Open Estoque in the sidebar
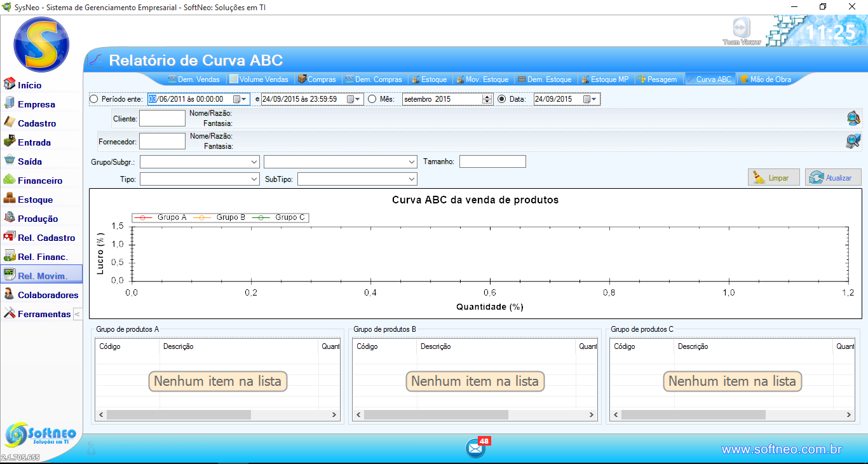The image size is (868, 464). (35, 200)
